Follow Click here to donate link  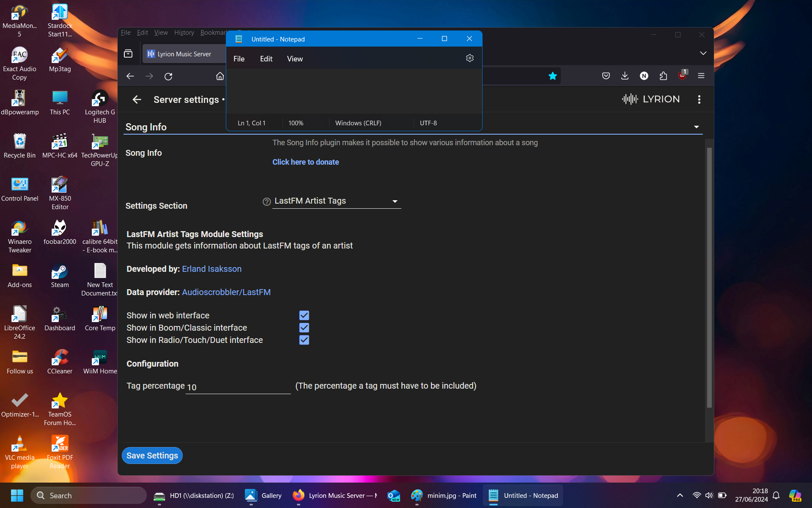[305, 162]
